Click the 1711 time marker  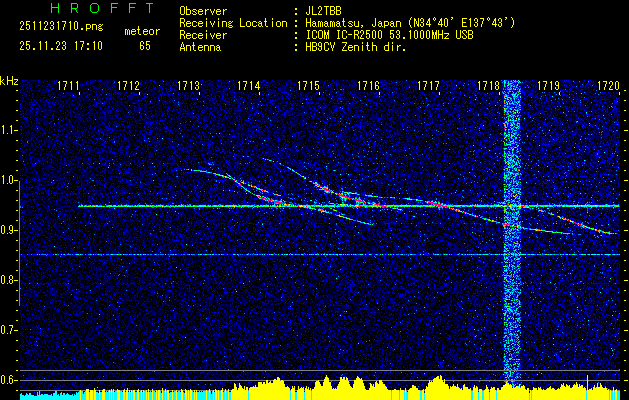[x=69, y=87]
